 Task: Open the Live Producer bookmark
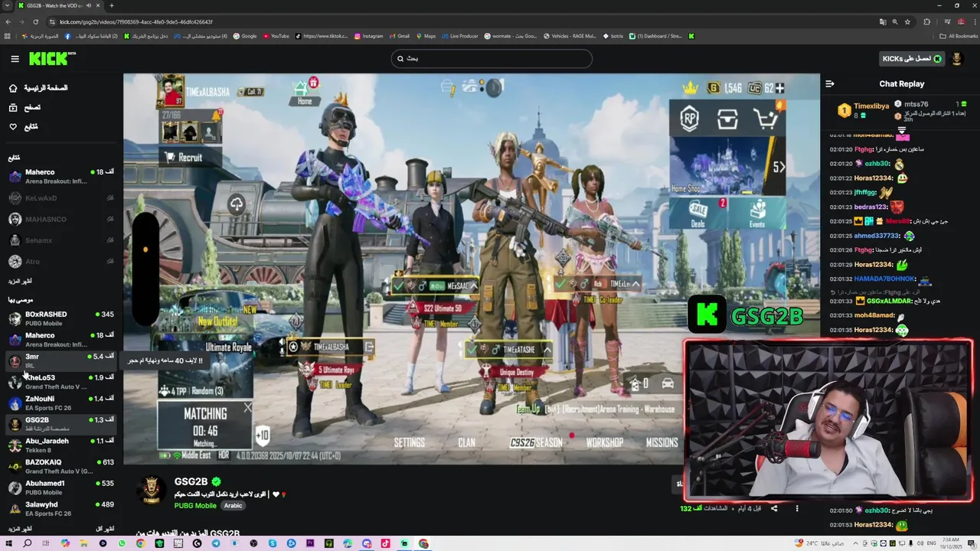click(459, 36)
